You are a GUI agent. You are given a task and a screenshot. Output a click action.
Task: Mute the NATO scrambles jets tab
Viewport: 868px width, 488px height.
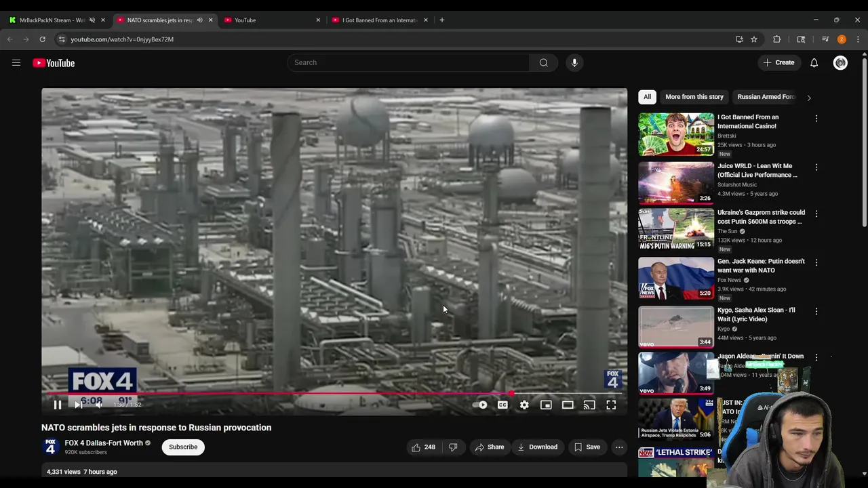point(199,20)
